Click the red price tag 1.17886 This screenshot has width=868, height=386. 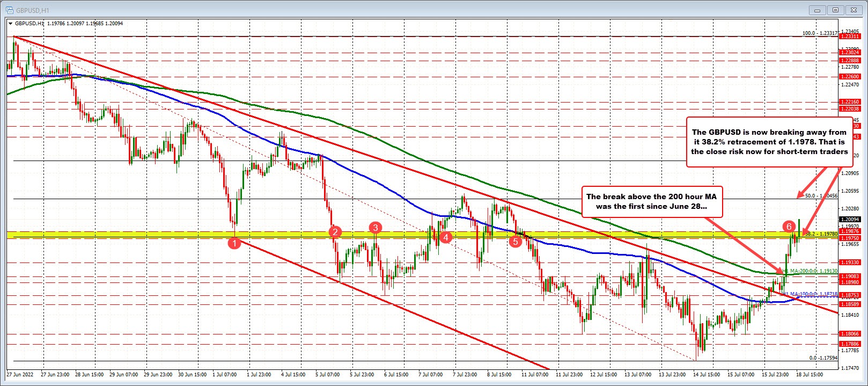coord(850,344)
